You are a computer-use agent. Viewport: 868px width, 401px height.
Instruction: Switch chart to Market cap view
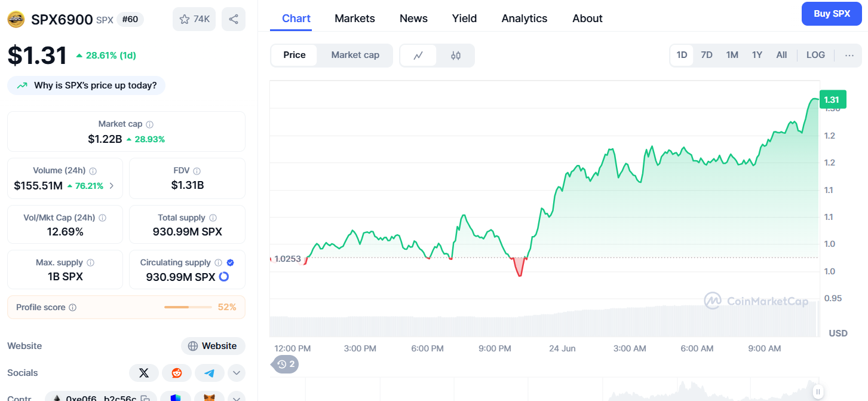355,55
